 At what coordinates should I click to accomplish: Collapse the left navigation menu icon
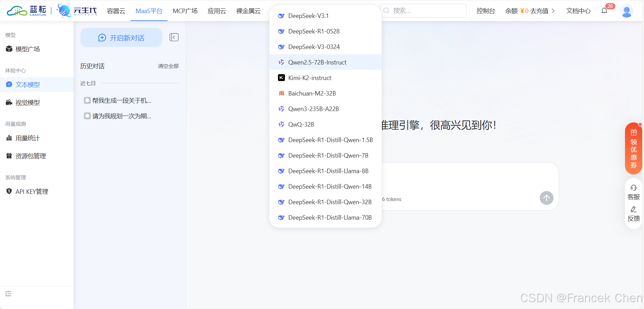click(8, 294)
